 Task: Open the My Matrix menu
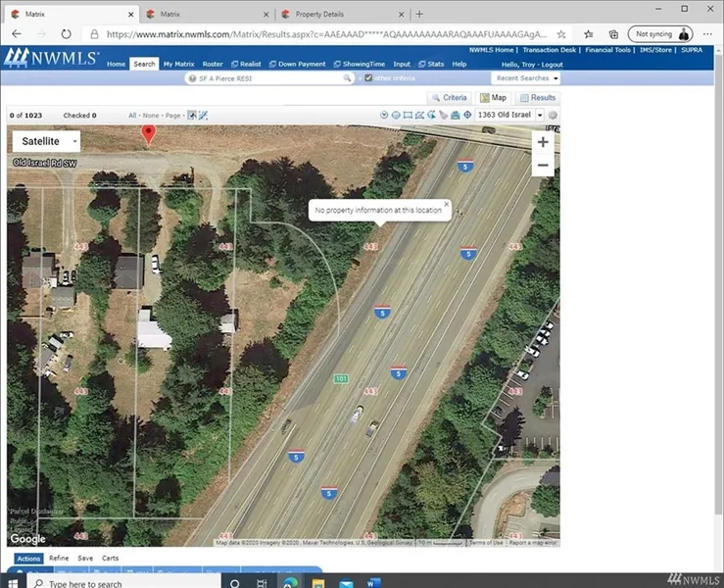178,64
